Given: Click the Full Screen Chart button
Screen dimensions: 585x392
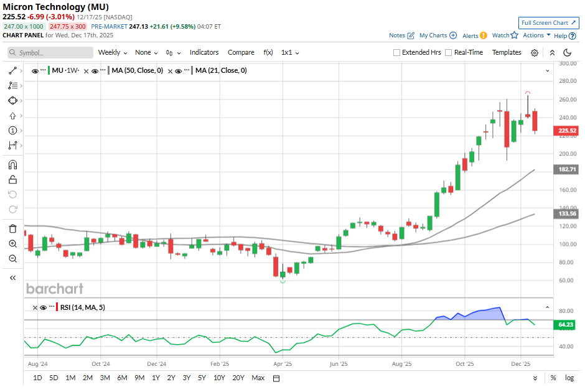Looking at the screenshot, I should pos(548,23).
